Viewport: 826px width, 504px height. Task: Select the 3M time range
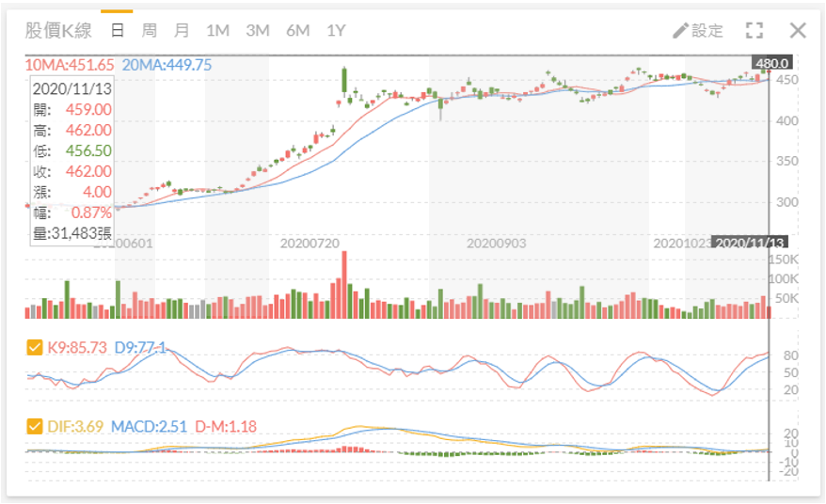258,30
